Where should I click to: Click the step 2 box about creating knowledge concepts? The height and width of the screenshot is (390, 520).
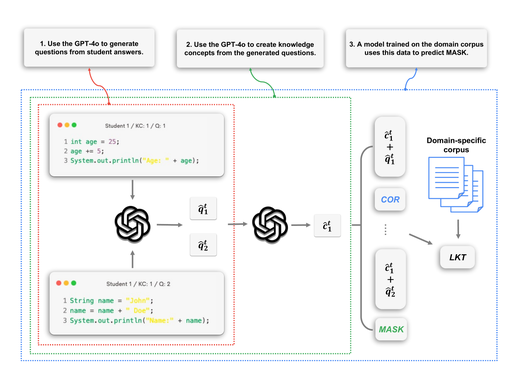(x=250, y=49)
